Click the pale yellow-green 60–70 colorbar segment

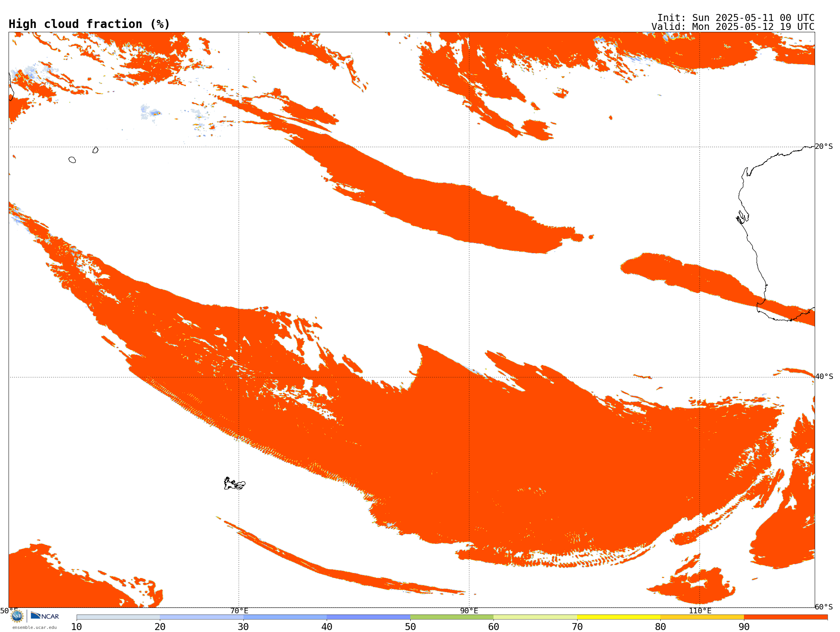coord(535,617)
